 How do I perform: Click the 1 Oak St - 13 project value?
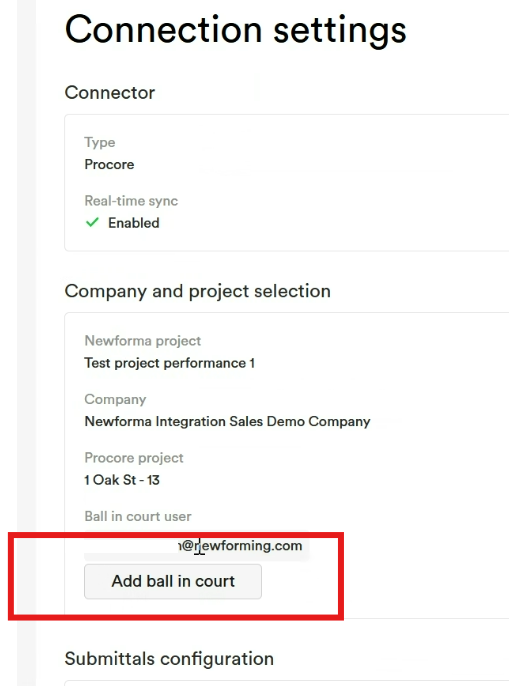122,480
